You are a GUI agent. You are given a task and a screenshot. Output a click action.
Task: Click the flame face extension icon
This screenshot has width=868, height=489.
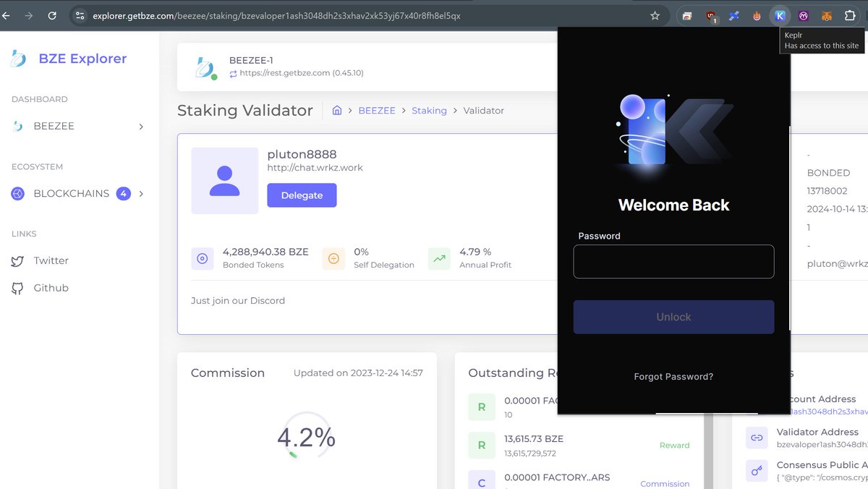(757, 15)
